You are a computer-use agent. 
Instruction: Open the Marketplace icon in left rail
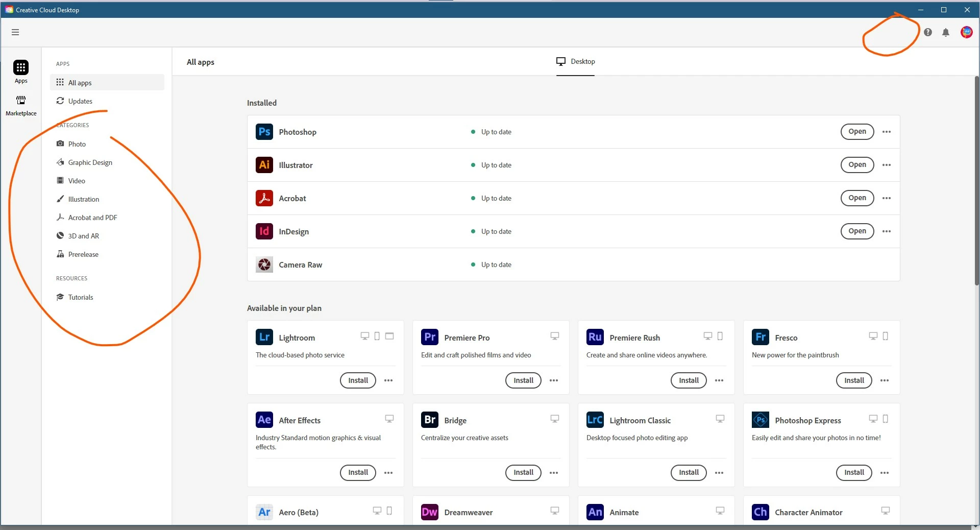click(21, 100)
